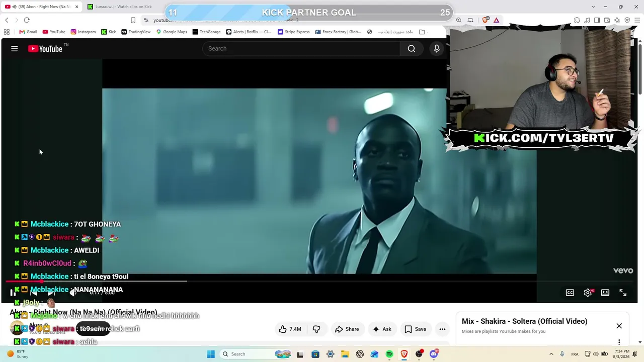Switch to the Akon - Right Now tab

pos(41,7)
